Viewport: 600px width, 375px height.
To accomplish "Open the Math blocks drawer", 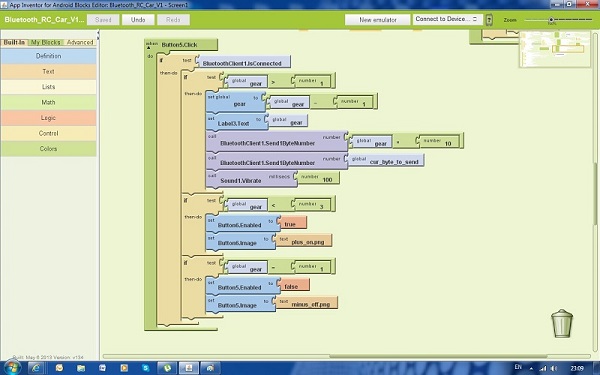I will 49,102.
